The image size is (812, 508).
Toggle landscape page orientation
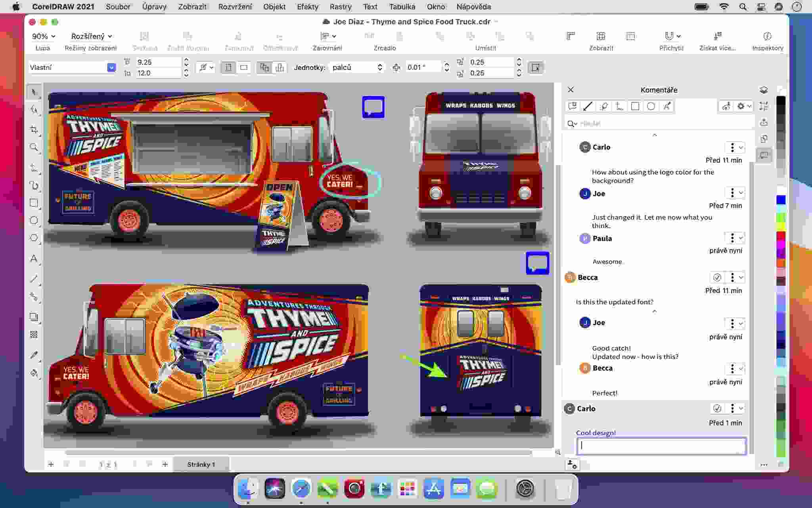click(x=244, y=67)
